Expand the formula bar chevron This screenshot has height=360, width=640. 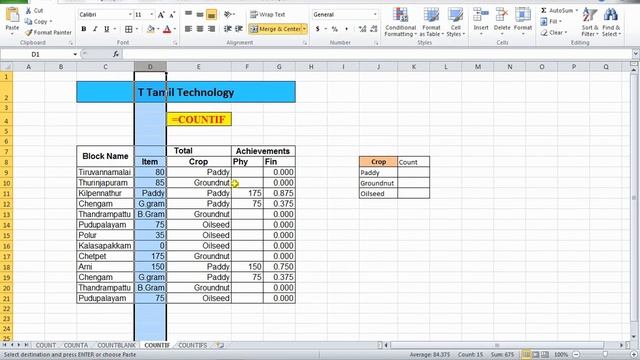click(636, 54)
